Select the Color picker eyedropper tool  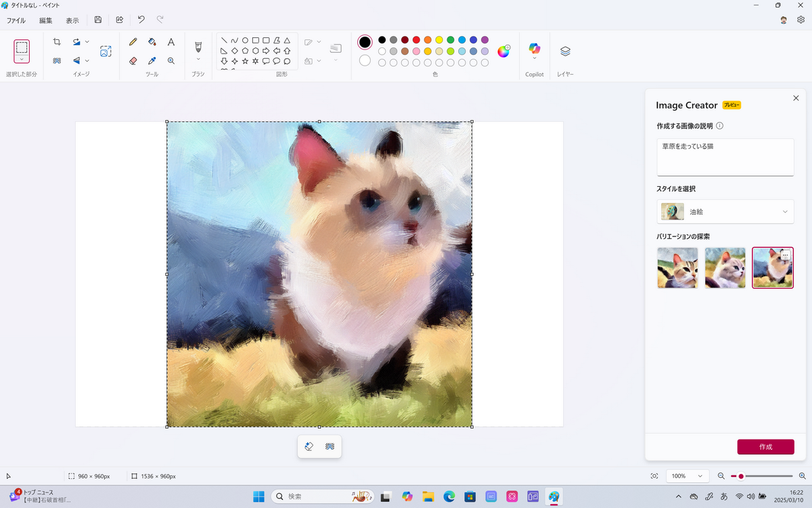(152, 60)
